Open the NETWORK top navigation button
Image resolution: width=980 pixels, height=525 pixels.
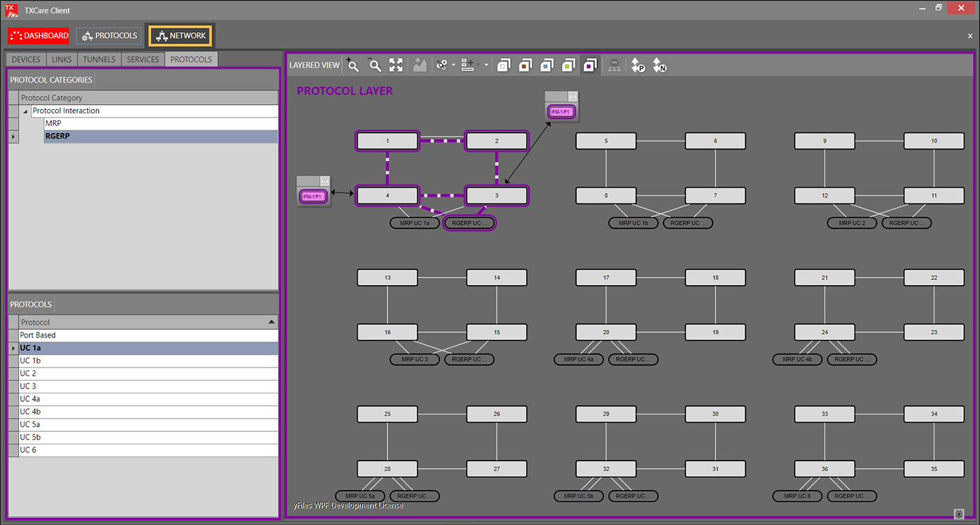point(181,36)
